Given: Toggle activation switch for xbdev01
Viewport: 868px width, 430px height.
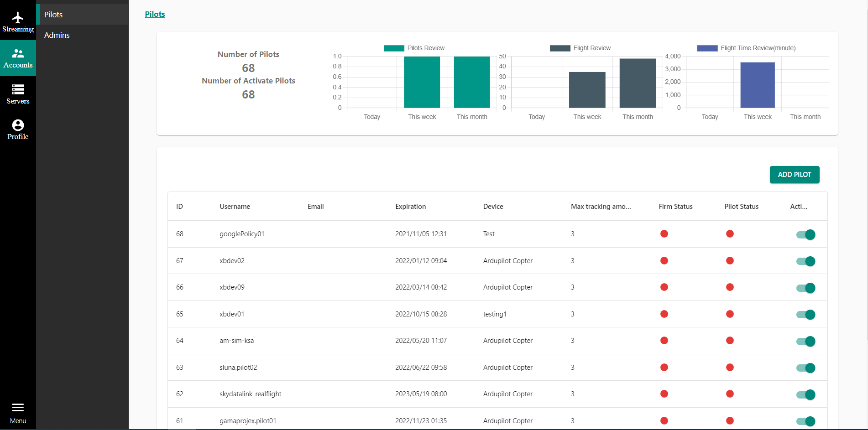Looking at the screenshot, I should click(x=806, y=315).
